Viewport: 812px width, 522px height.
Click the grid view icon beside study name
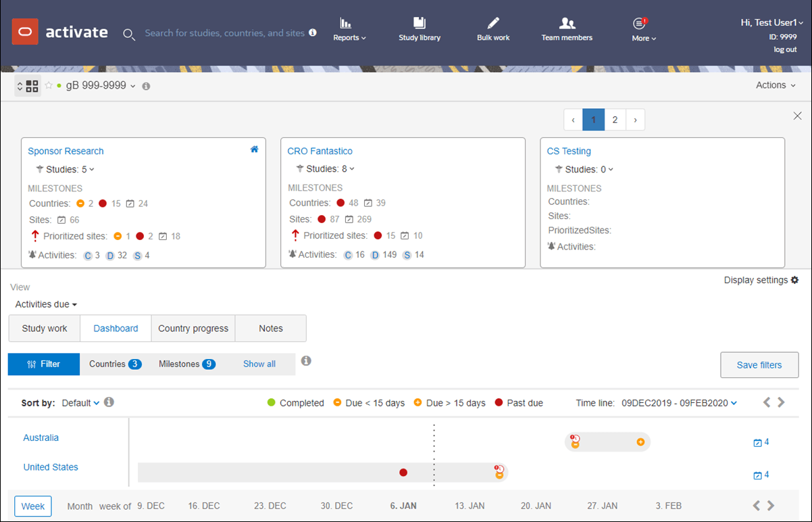coord(32,86)
